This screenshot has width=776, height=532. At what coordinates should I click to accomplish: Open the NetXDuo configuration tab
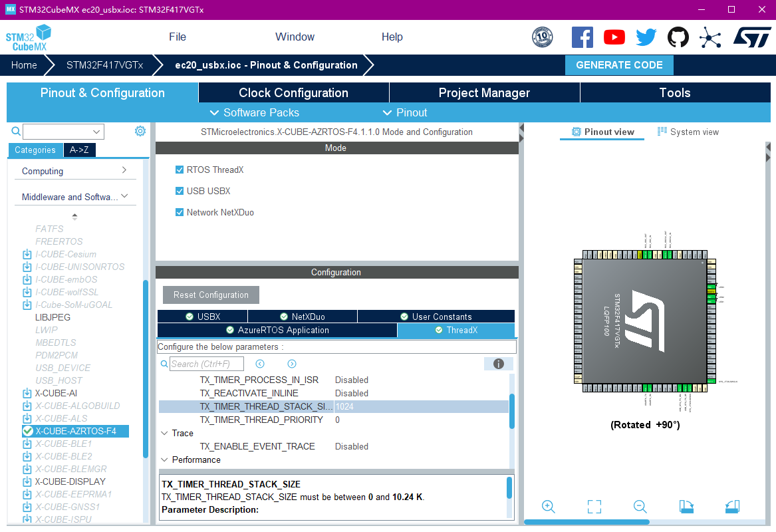click(303, 317)
